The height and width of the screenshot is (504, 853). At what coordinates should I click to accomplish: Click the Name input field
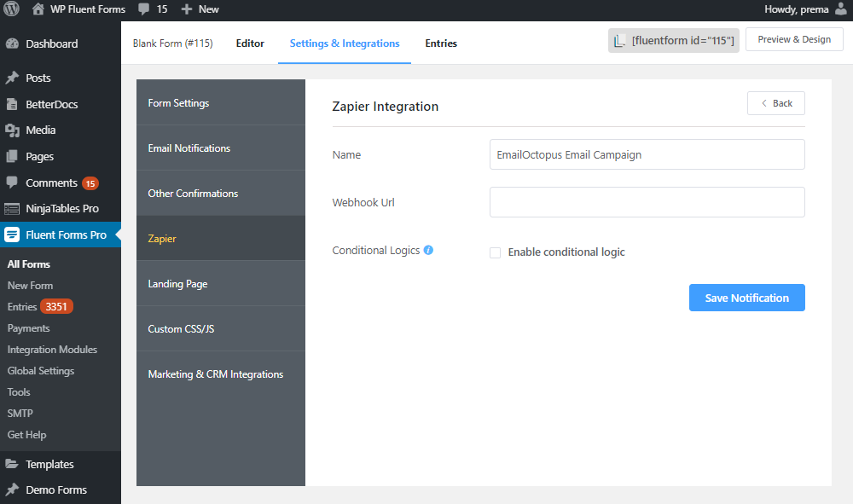coord(647,154)
